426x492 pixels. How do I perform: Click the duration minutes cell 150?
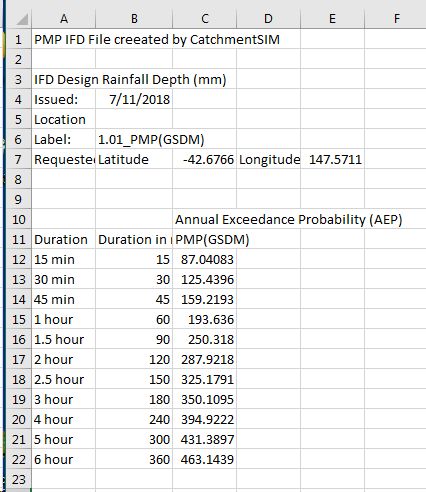click(134, 379)
